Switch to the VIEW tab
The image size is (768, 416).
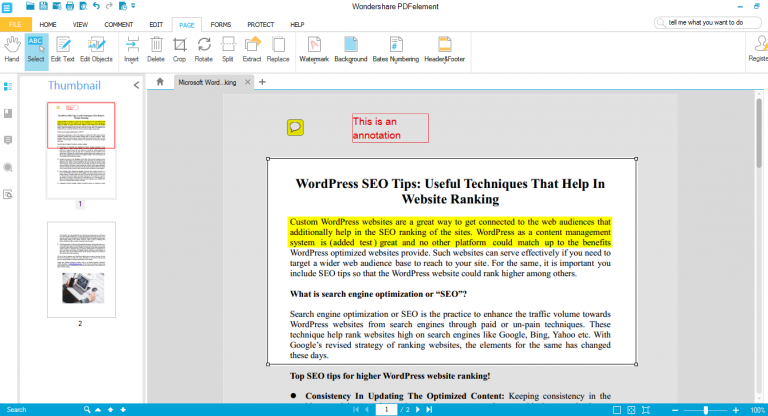(x=80, y=24)
